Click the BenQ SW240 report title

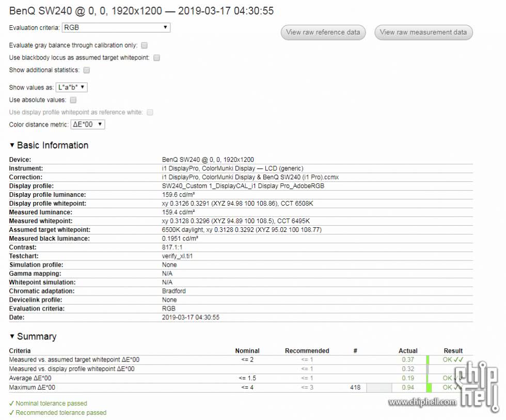coord(141,11)
